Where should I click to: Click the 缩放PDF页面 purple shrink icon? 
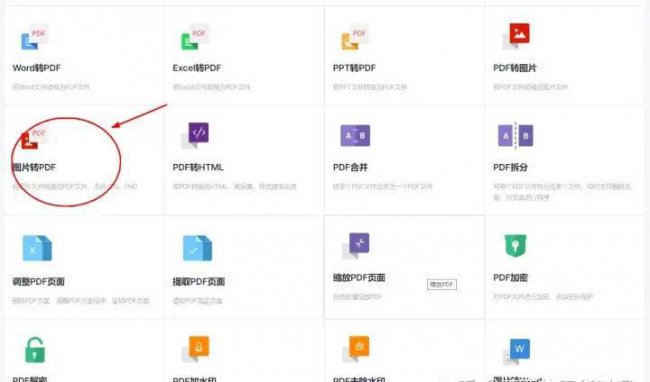356,246
